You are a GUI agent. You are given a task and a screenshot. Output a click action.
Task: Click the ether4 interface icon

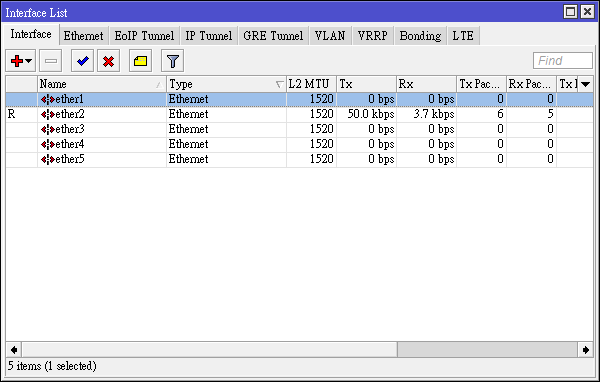48,144
